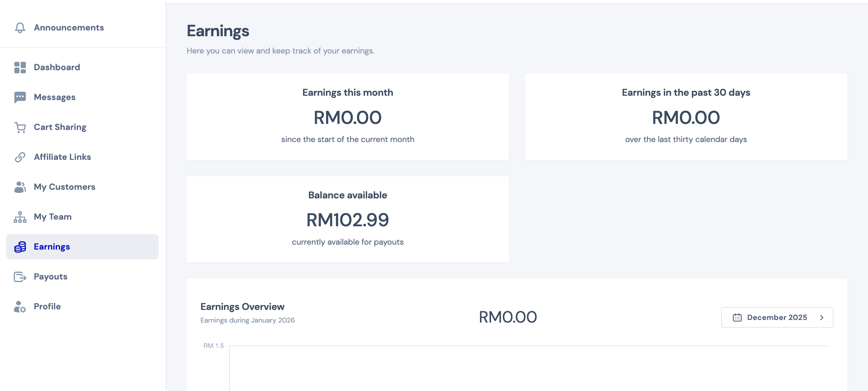Go to next month with chevron arrow

[x=821, y=317]
